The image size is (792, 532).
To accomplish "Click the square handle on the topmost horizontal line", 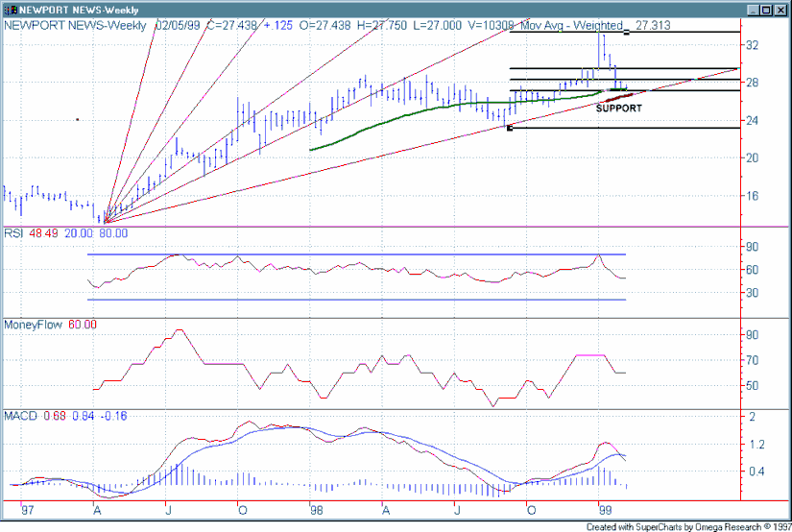I will point(626,33).
